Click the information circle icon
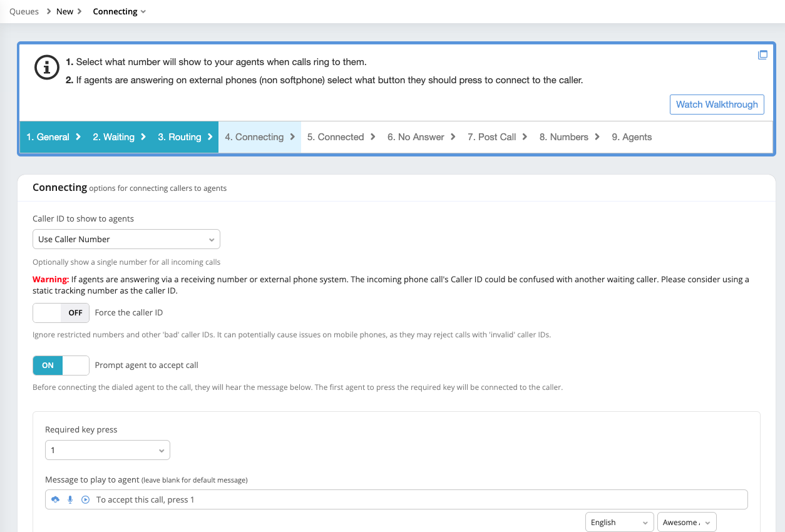The width and height of the screenshot is (785, 532). coord(47,68)
